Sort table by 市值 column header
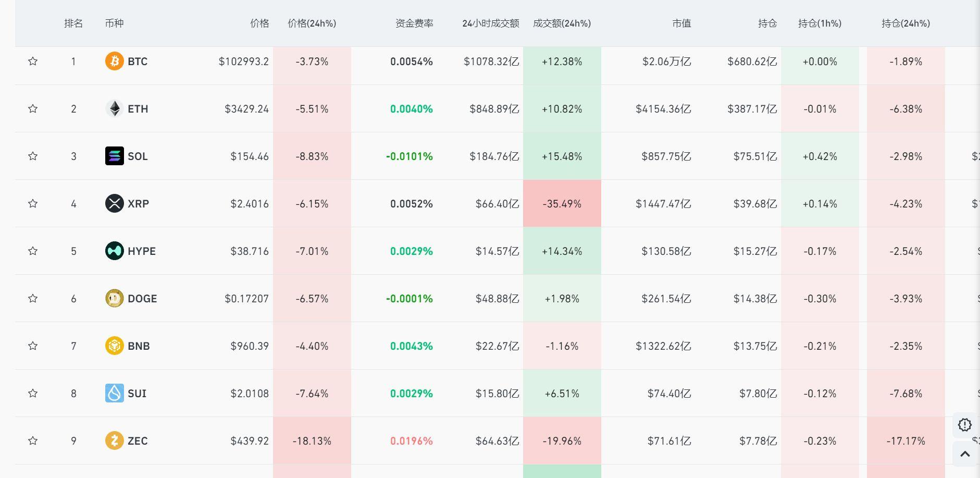 pyautogui.click(x=680, y=23)
